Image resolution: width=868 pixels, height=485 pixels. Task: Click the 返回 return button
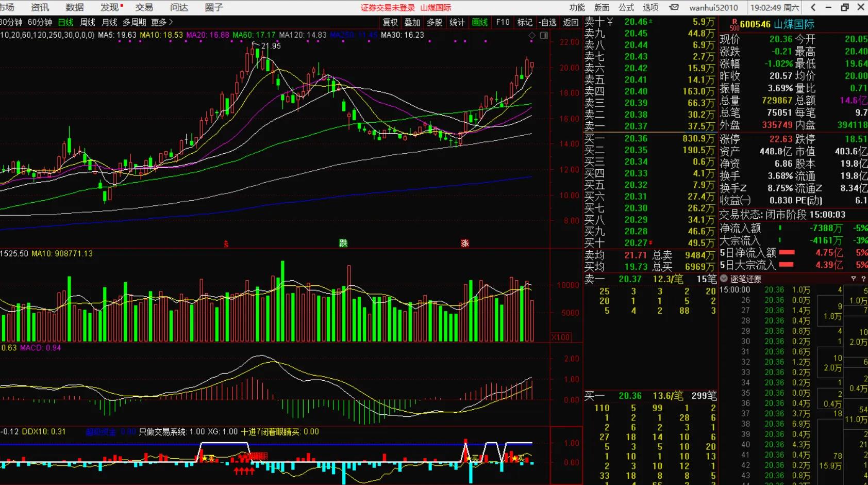coord(571,22)
